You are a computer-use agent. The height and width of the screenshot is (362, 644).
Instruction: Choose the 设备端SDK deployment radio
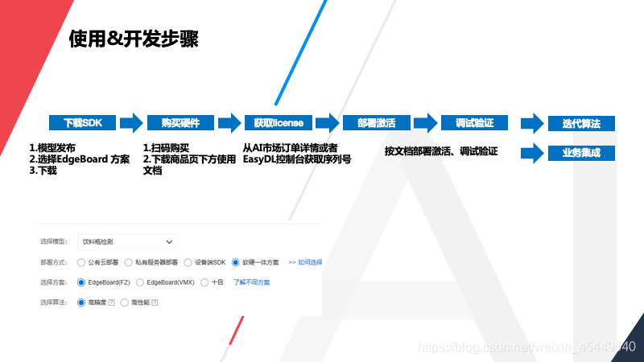(x=188, y=263)
